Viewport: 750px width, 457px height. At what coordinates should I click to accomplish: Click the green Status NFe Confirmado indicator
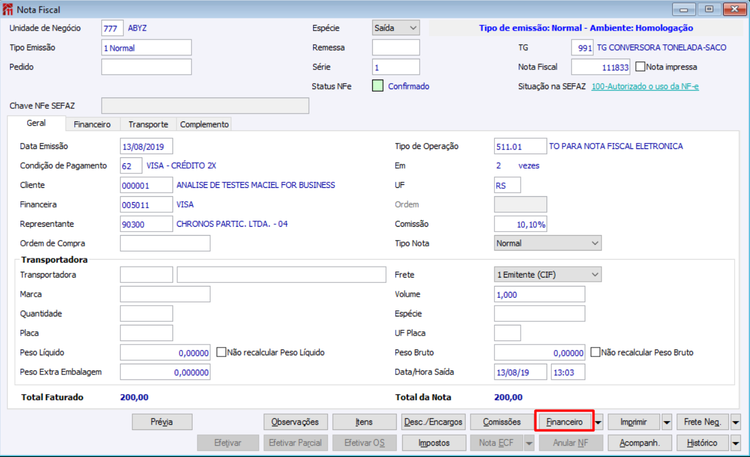(377, 86)
